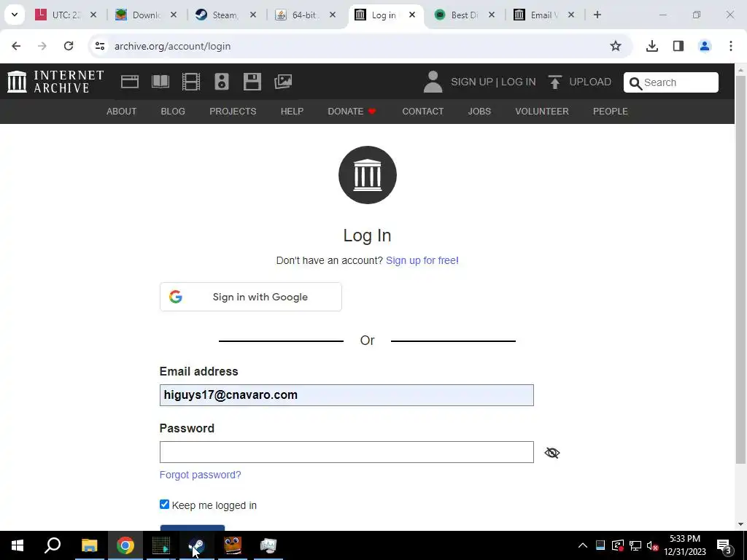
Task: Click the SIGN UP link in the header
Action: [x=472, y=82]
